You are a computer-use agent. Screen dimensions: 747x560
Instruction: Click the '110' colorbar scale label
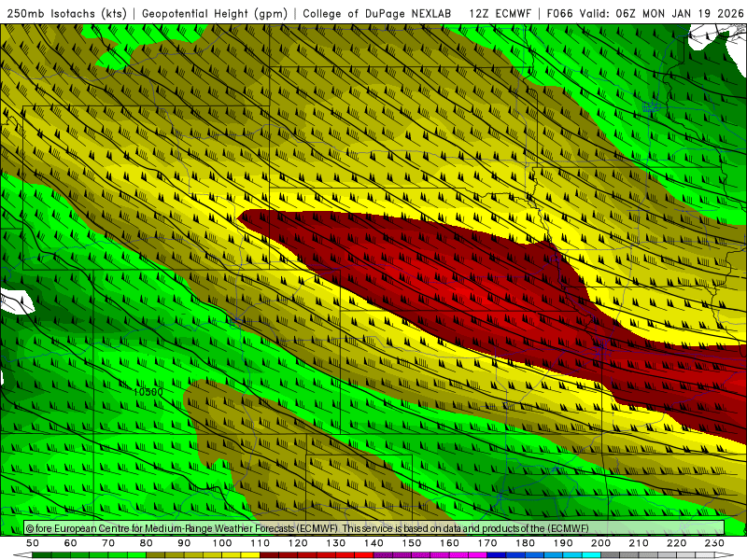tap(261, 543)
